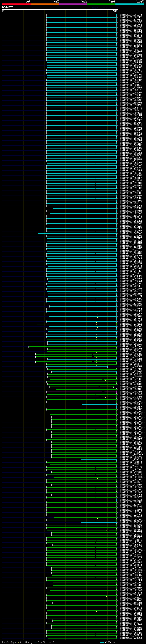Click hit label UniRef100_Q24142

click(131, 85)
